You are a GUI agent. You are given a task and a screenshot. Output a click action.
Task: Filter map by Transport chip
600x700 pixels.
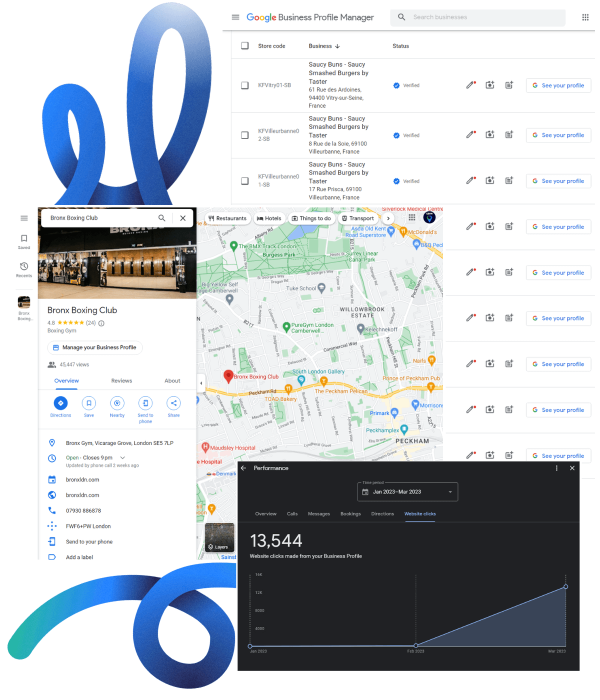point(358,218)
